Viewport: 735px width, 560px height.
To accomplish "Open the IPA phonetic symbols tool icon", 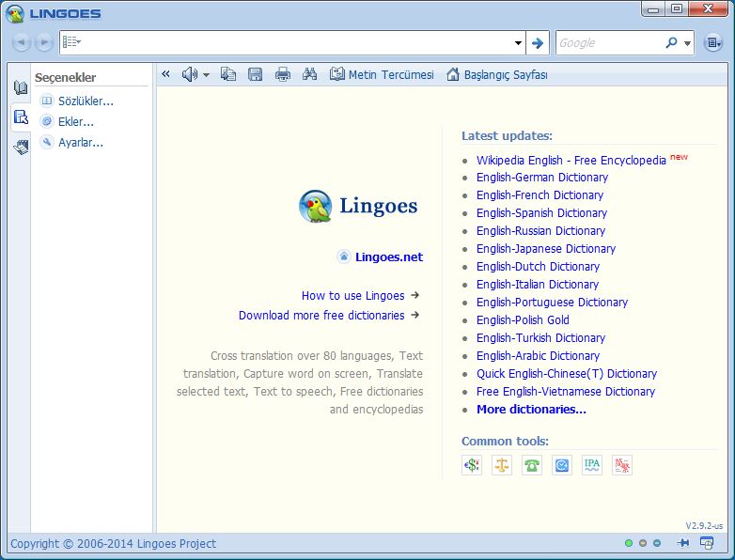I will (x=591, y=465).
